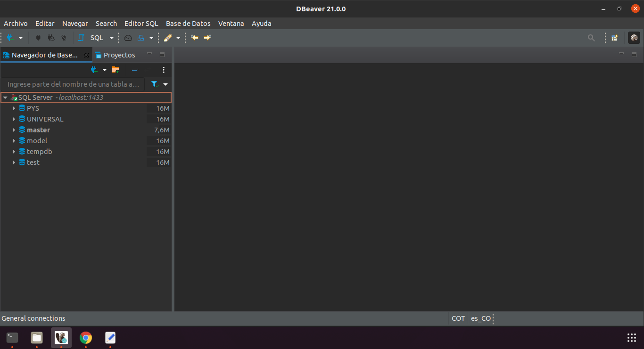Click the model database icon
Viewport: 644px width, 349px height.
(x=22, y=141)
